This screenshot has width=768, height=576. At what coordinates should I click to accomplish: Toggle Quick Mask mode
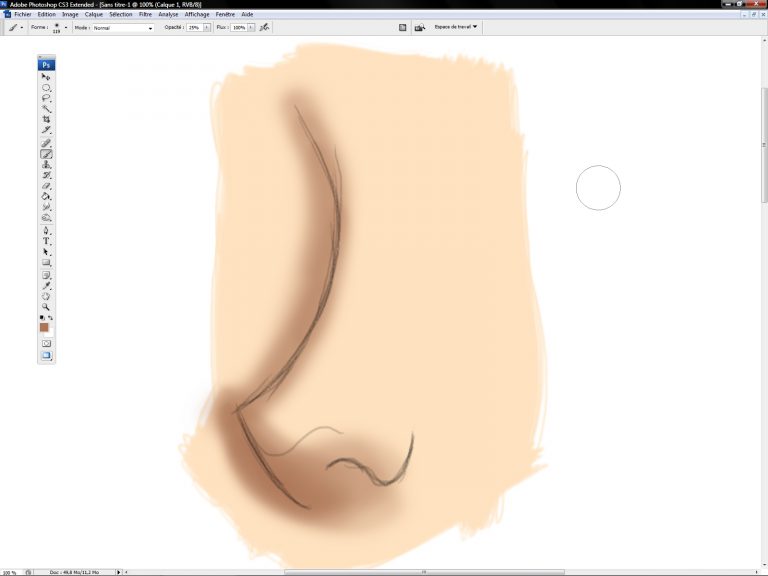(46, 343)
